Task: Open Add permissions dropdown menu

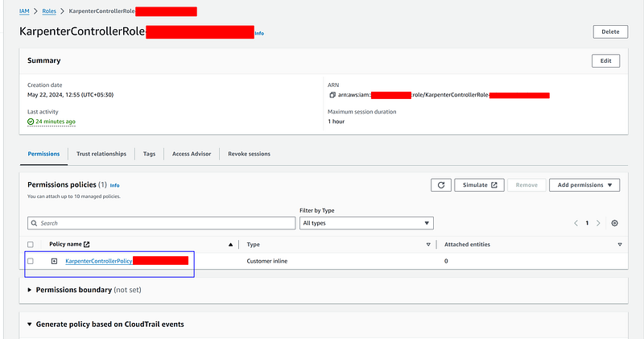Action: pos(584,185)
